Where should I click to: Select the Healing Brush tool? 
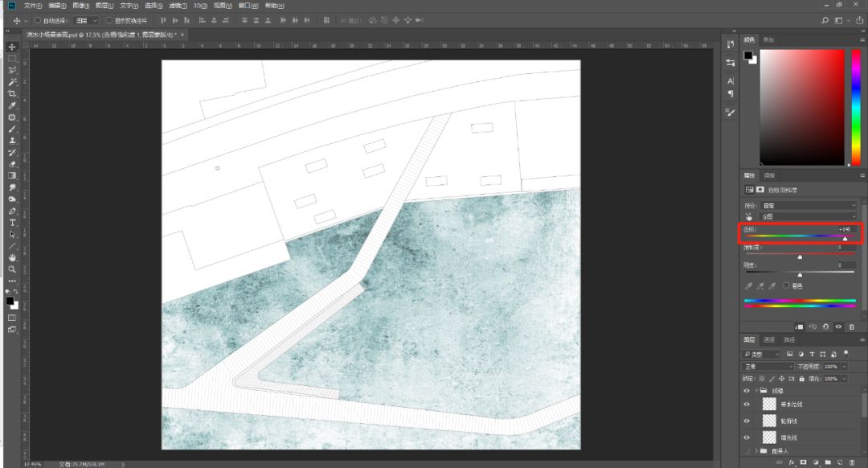pos(12,117)
